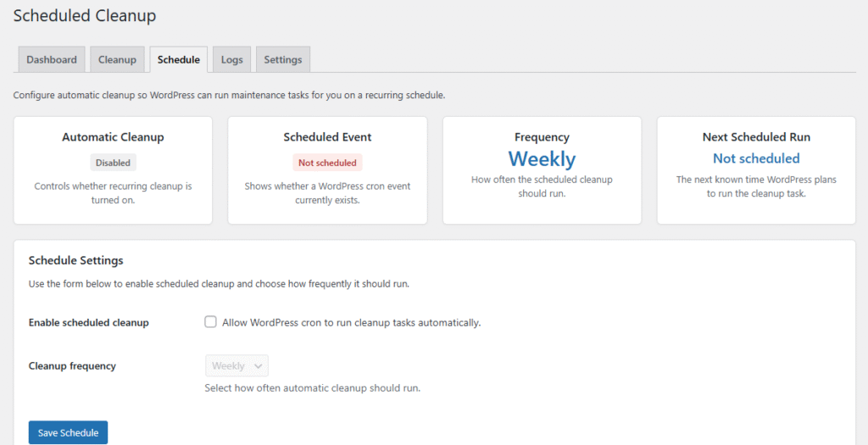The height and width of the screenshot is (445, 868).
Task: Click the Save Schedule button
Action: coord(68,432)
